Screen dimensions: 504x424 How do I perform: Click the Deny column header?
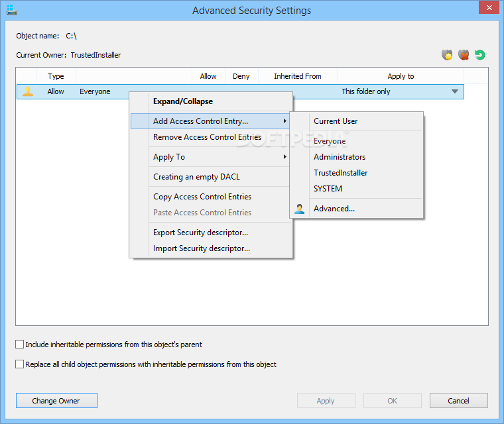[241, 76]
